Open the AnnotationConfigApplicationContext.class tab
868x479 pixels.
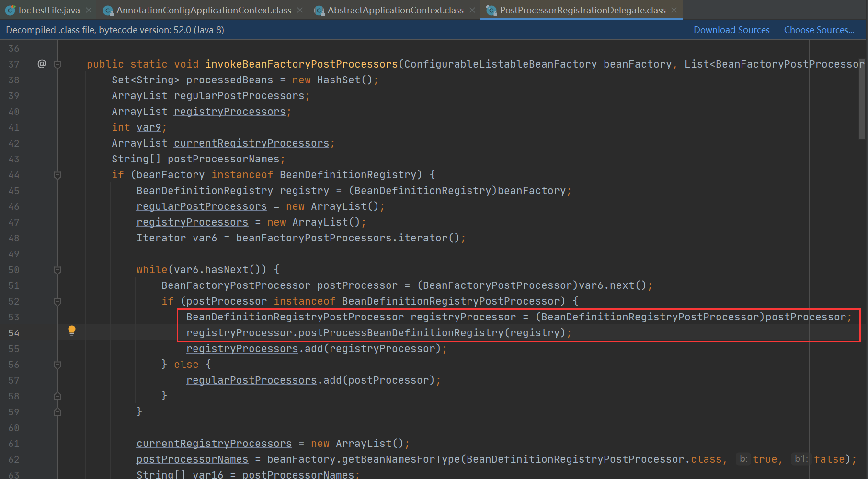click(204, 10)
